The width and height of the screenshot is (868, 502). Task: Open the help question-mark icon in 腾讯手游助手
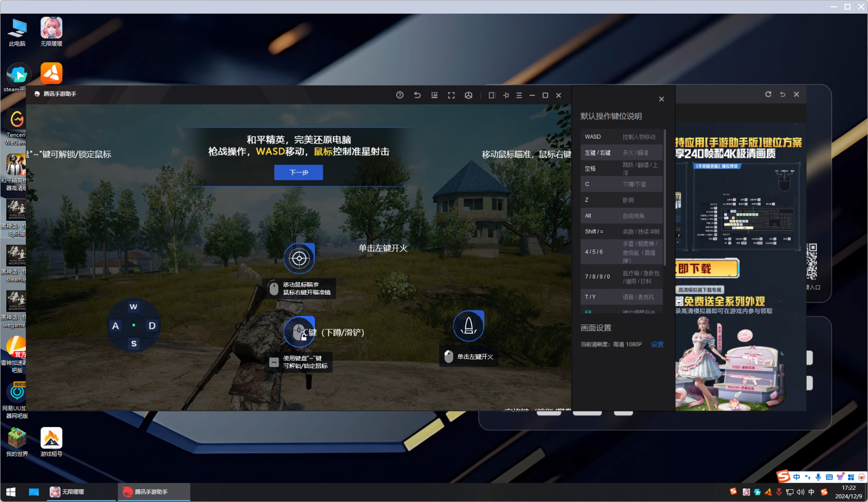400,95
